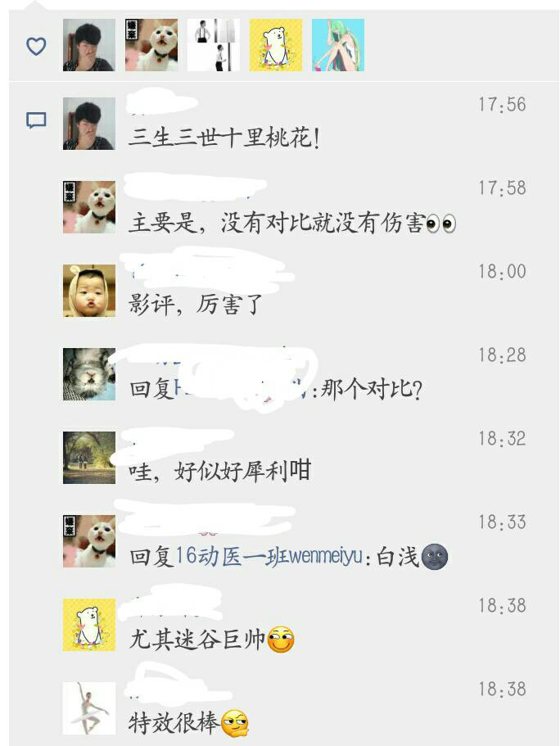Reply to comment 三生三世十里桃花!

click(224, 138)
